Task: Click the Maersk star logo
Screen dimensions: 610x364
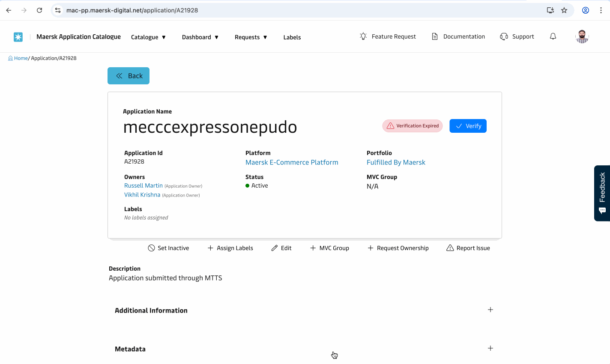Action: [x=18, y=37]
